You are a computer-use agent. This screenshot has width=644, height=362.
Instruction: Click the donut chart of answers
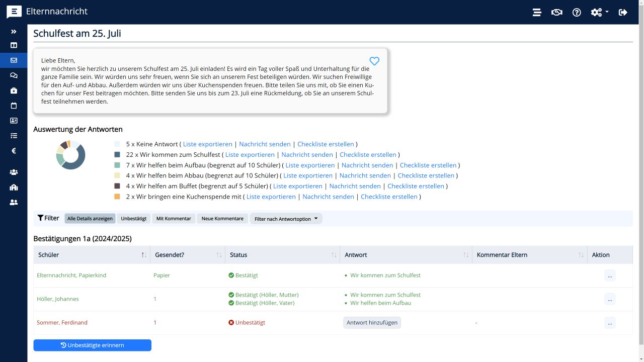70,155
